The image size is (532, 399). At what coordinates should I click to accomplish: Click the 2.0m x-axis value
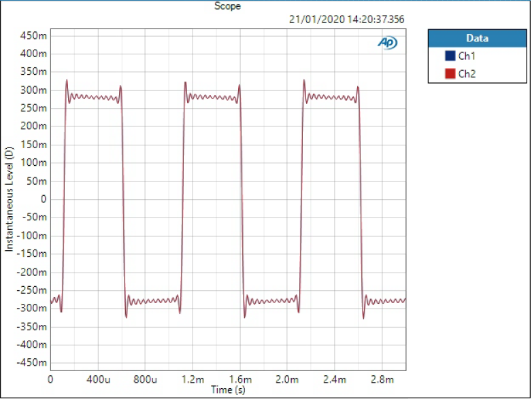tap(287, 379)
